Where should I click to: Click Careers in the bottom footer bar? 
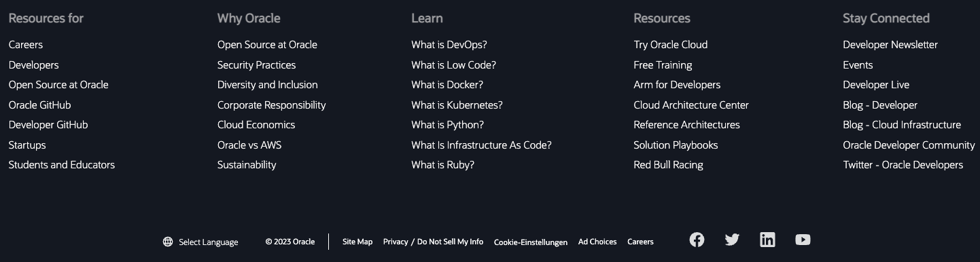640,242
